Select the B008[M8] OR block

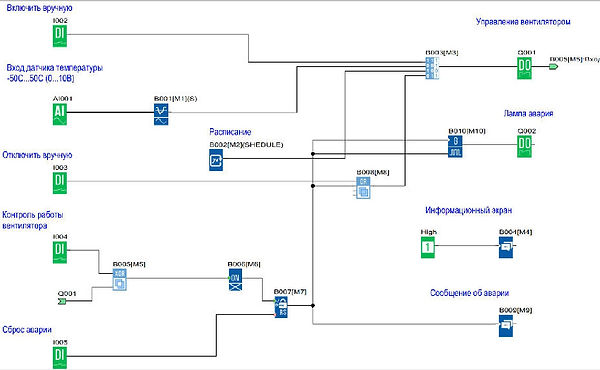[x=363, y=187]
